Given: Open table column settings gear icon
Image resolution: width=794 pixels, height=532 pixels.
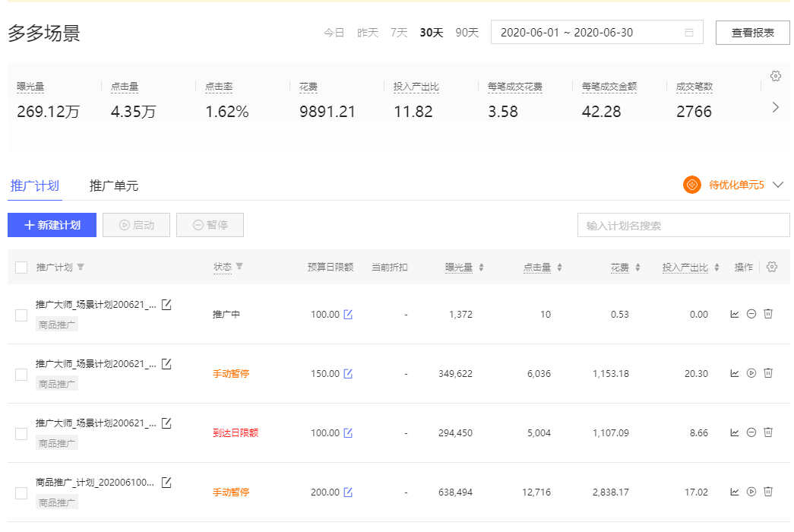Looking at the screenshot, I should [772, 267].
